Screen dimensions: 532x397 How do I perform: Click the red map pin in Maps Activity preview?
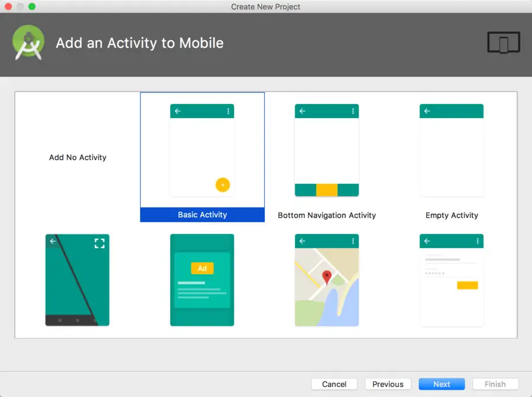click(327, 275)
